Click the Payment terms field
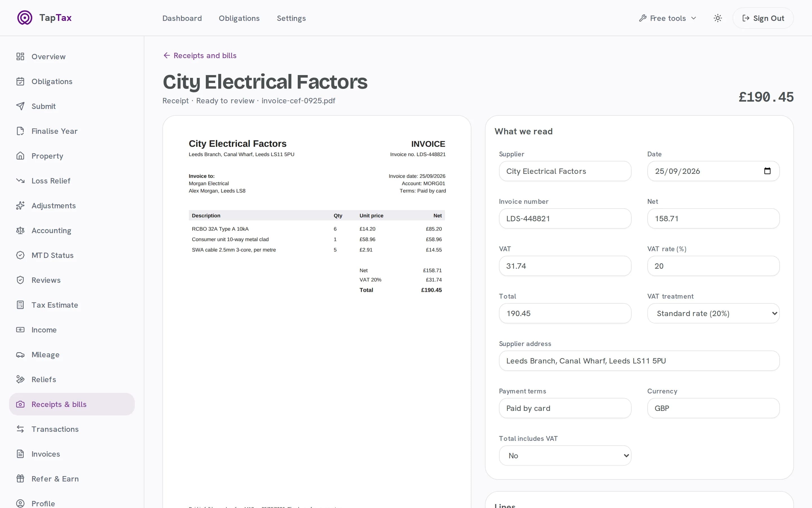 coord(565,408)
